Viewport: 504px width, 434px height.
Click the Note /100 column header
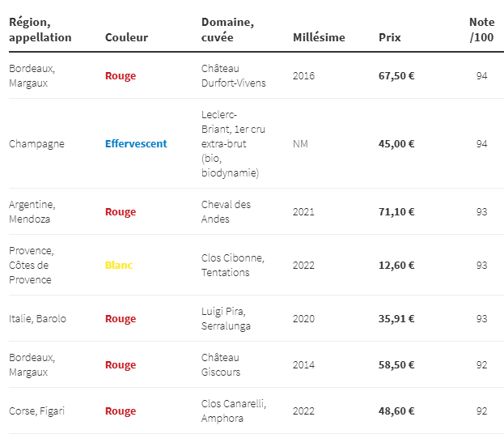(481, 30)
